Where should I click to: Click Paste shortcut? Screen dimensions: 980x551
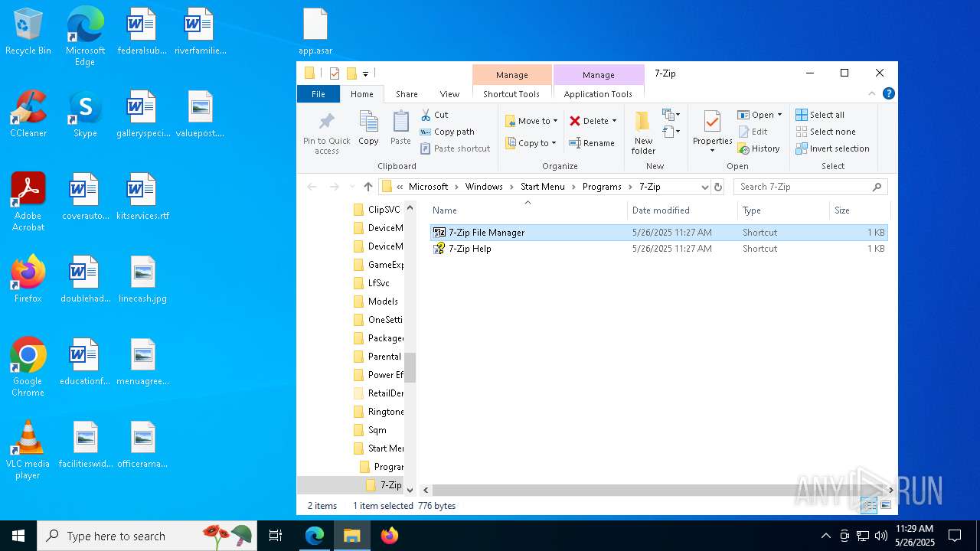tap(455, 148)
